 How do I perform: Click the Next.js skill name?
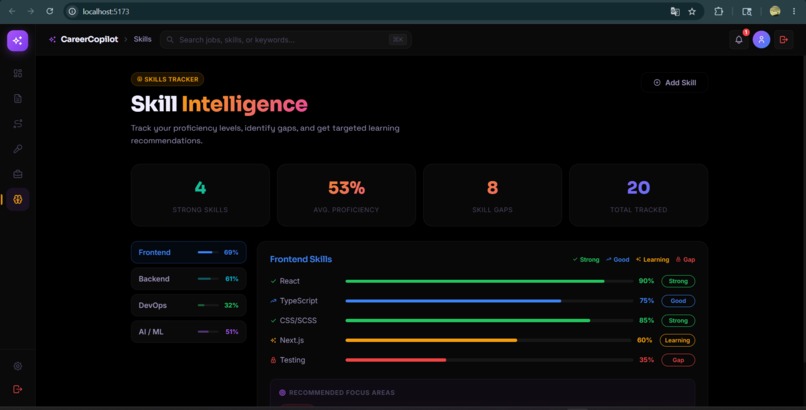tap(291, 340)
